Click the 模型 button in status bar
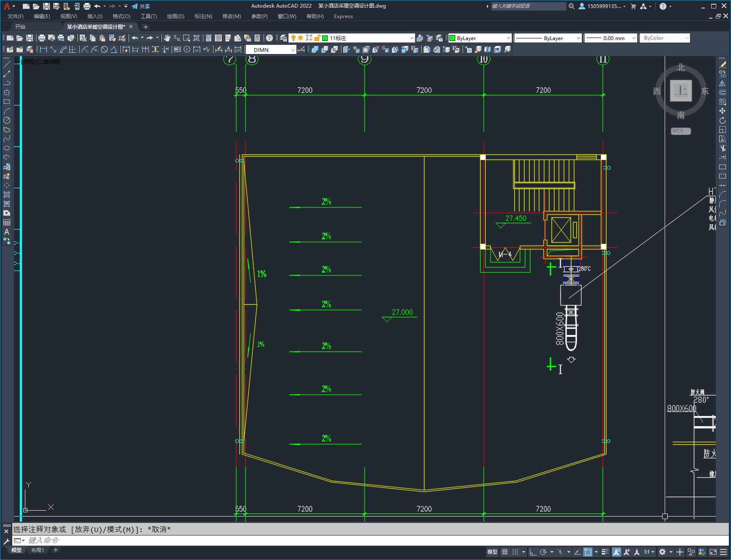This screenshot has height=560, width=731. click(x=492, y=552)
